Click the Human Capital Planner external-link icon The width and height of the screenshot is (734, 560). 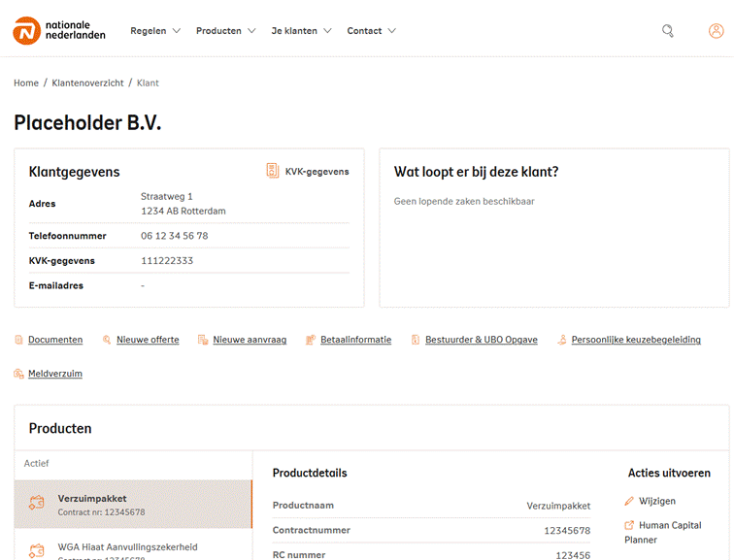click(629, 525)
